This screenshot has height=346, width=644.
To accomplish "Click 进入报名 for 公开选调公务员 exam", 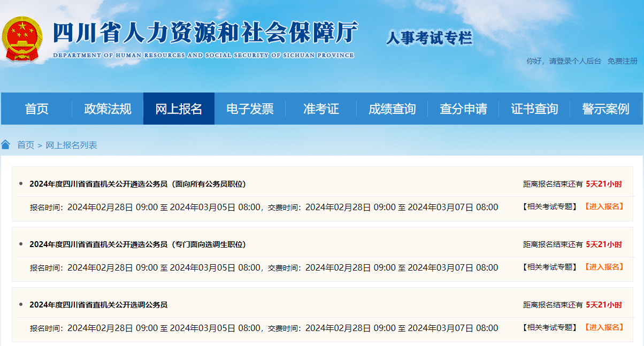I will 603,327.
